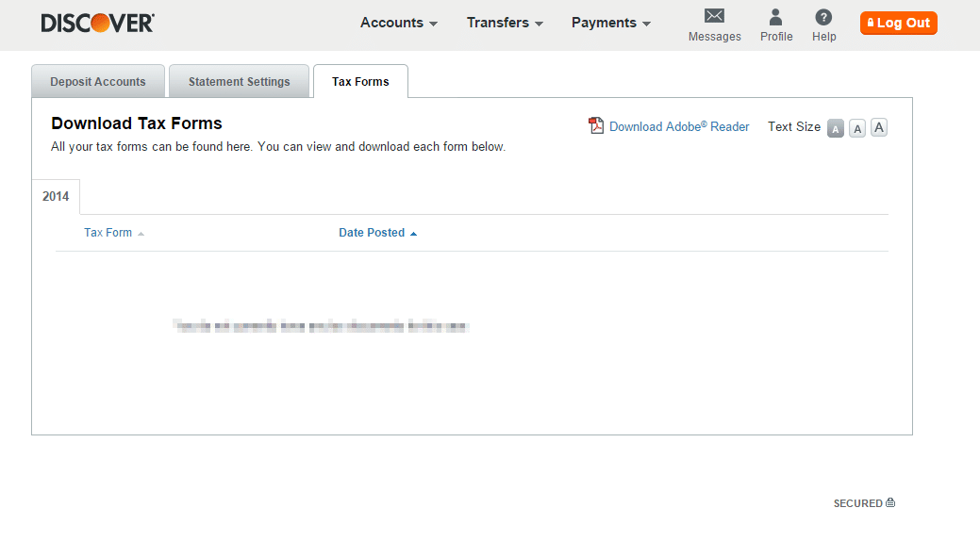Sort by the Date Posted column

coord(372,233)
